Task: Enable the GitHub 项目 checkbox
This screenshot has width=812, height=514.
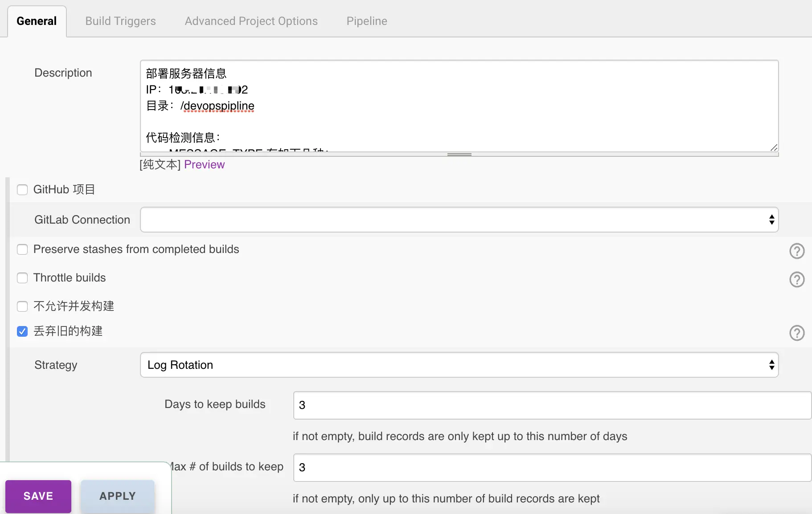Action: click(22, 190)
